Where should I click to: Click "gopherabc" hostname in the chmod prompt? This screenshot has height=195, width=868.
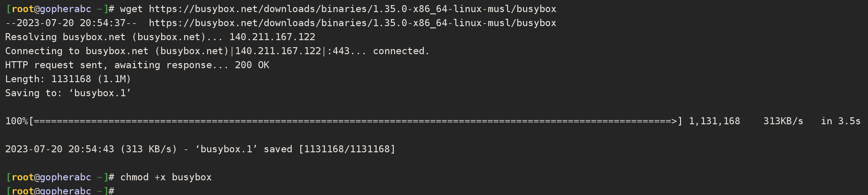tap(65, 177)
